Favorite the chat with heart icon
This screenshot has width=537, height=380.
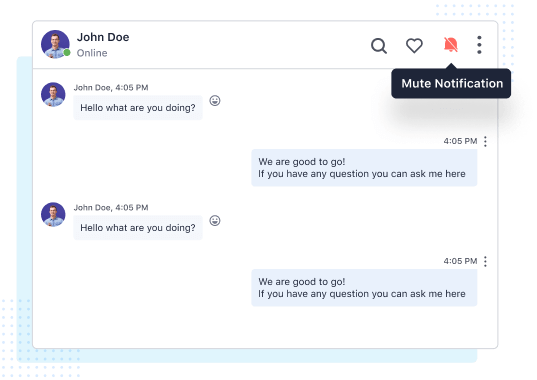(x=414, y=46)
